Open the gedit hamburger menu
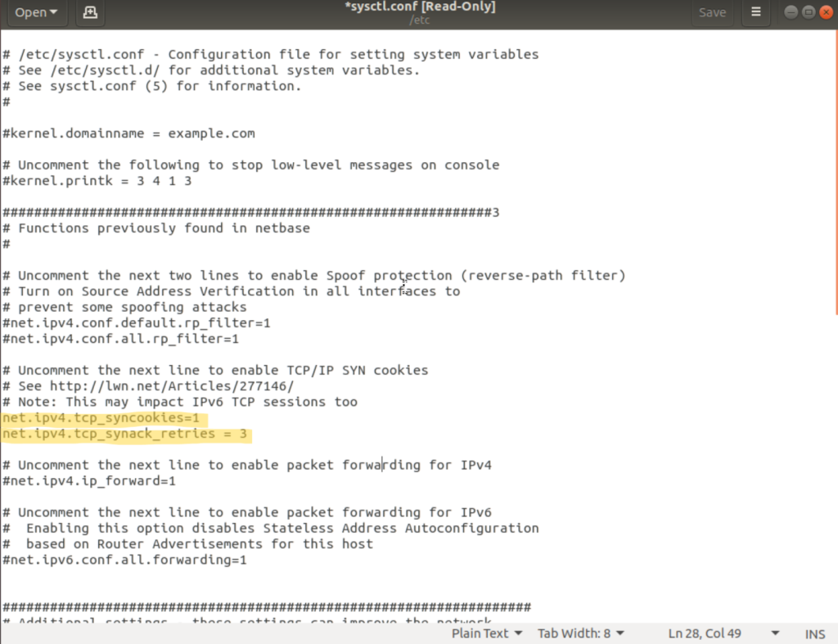This screenshot has height=644, width=838. pos(755,12)
